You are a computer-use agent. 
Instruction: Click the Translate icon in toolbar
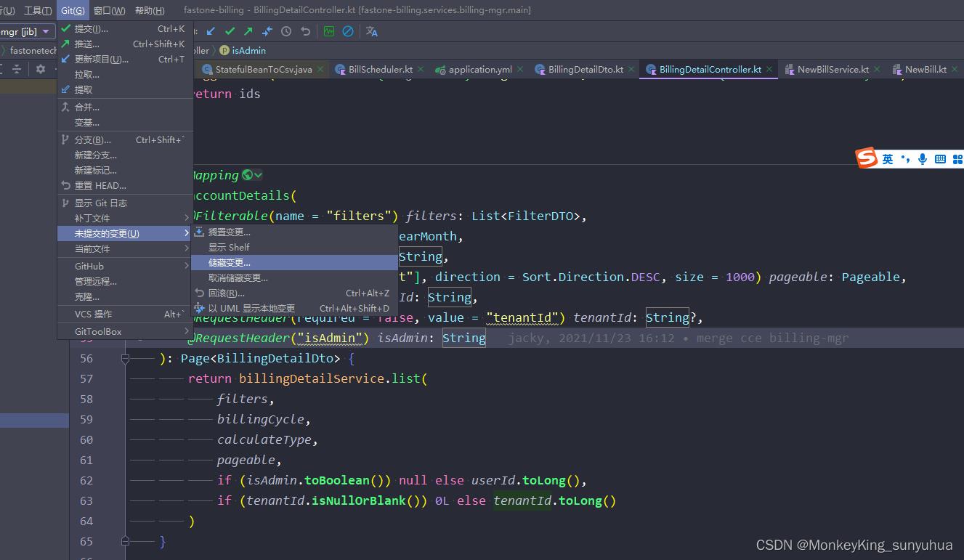click(372, 31)
